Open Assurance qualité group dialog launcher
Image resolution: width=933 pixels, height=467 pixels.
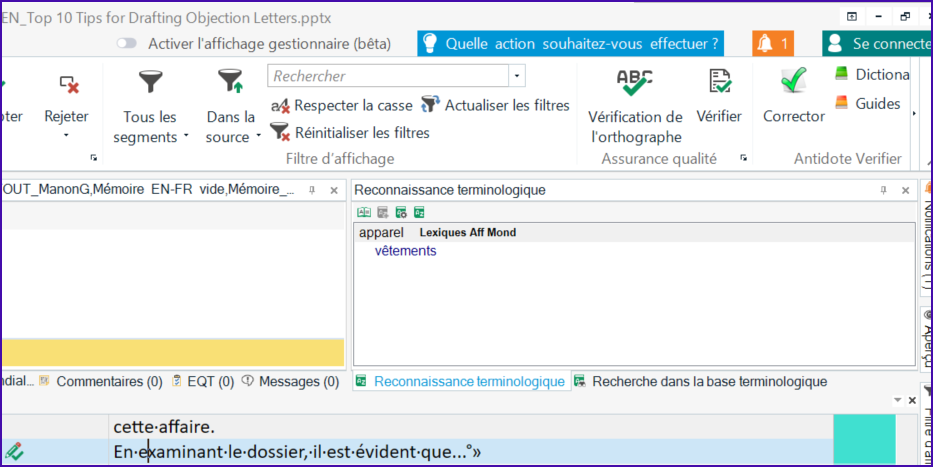click(743, 158)
